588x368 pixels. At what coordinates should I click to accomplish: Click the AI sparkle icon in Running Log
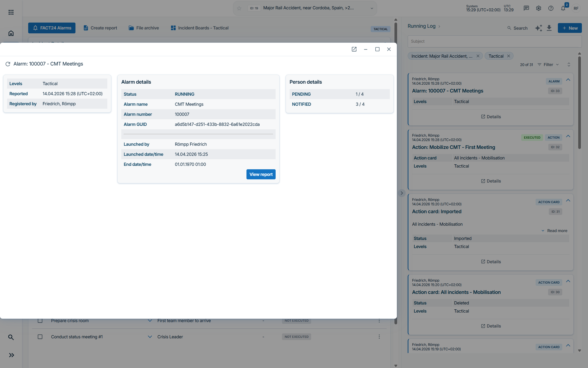tap(538, 28)
